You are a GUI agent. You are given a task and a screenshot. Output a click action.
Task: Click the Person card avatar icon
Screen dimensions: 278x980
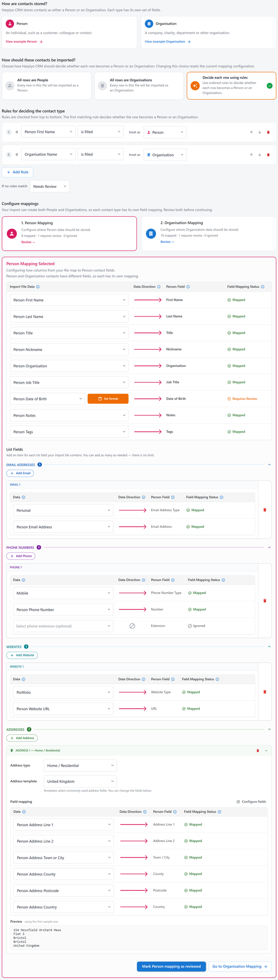click(10, 24)
